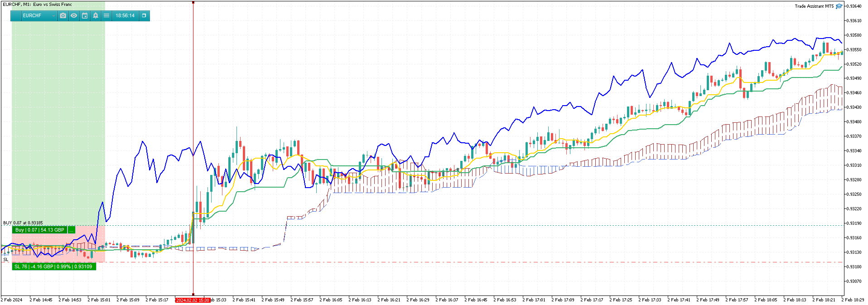Viewport: 868px width, 305px height.
Task: Click the 0.93400 price scale label
Action: [x=854, y=122]
